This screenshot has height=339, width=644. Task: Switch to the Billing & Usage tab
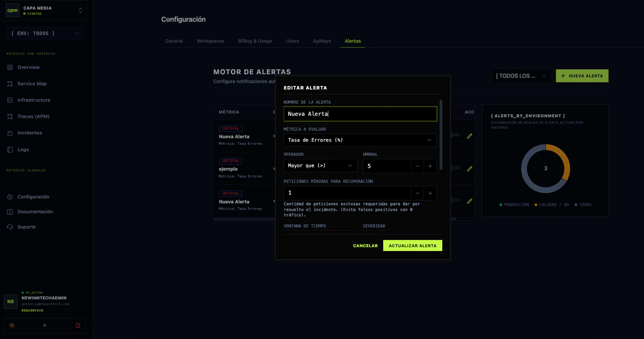pyautogui.click(x=255, y=41)
